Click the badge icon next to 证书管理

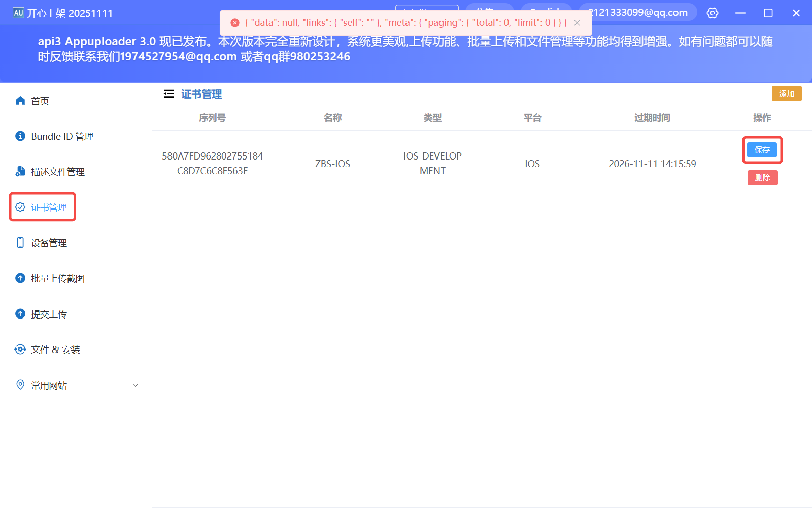pos(20,207)
